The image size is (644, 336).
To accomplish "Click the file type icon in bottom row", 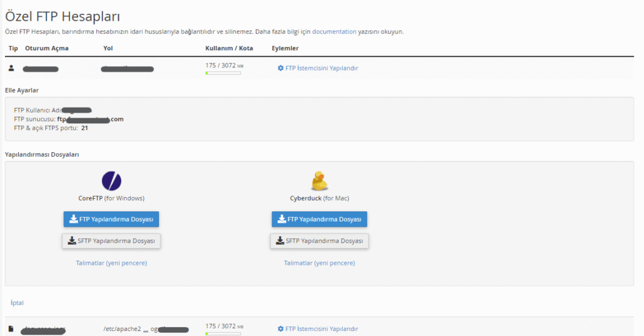I will 11,328.
